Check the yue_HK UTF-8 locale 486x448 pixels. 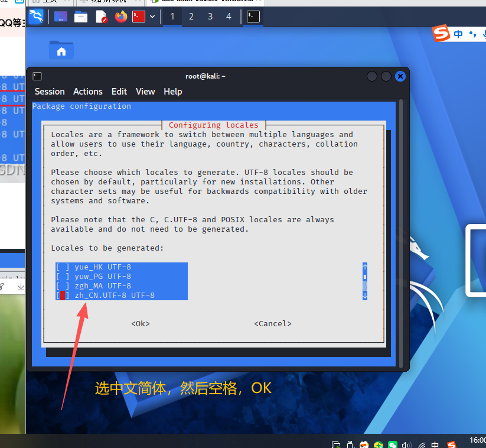point(63,267)
